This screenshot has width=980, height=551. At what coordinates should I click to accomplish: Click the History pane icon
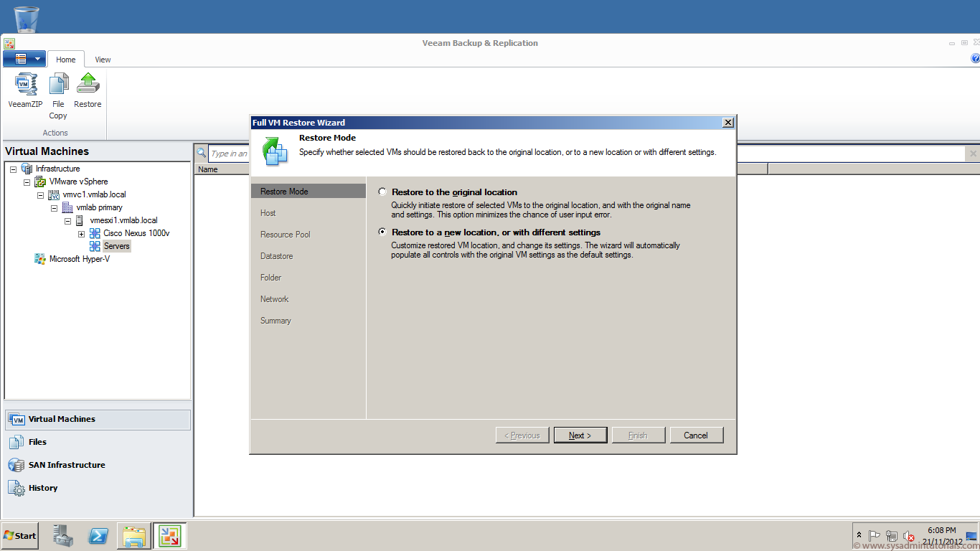[x=17, y=488]
